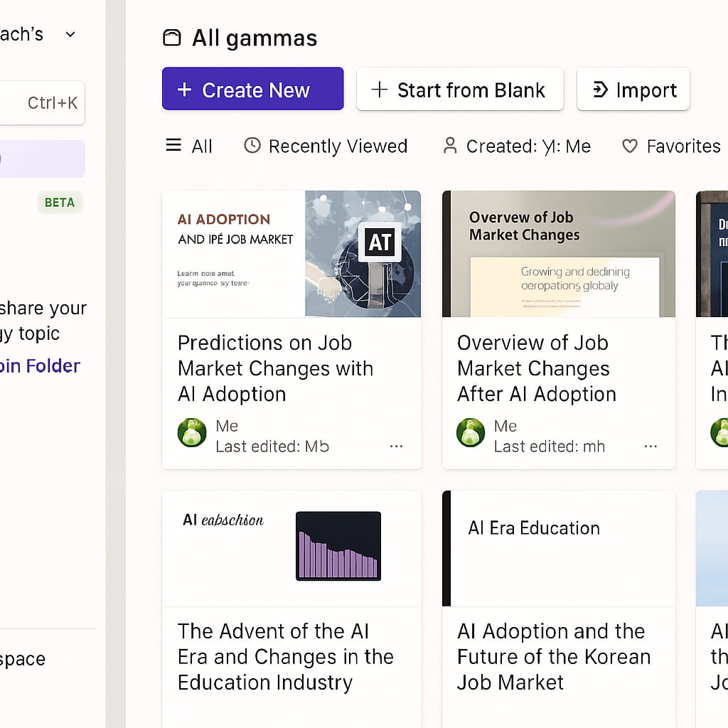This screenshot has height=728, width=728.
Task: Open the AI Era Education gamma thumbnail
Action: tap(558, 547)
